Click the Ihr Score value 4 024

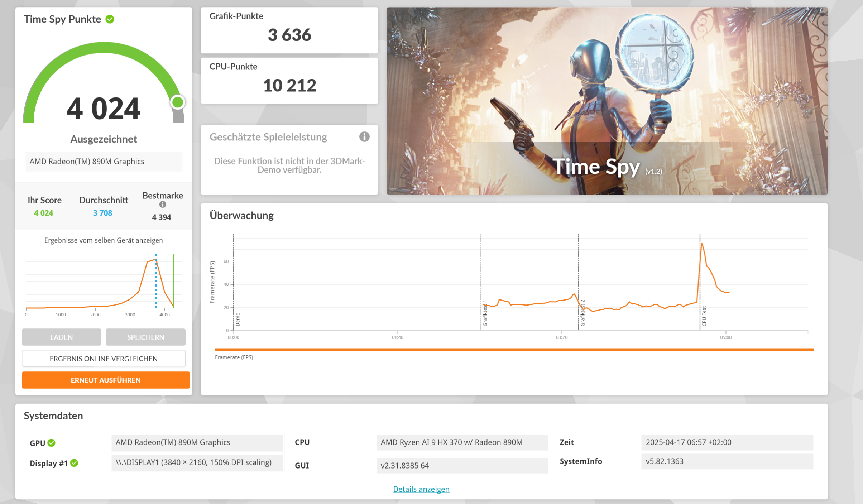pyautogui.click(x=43, y=213)
